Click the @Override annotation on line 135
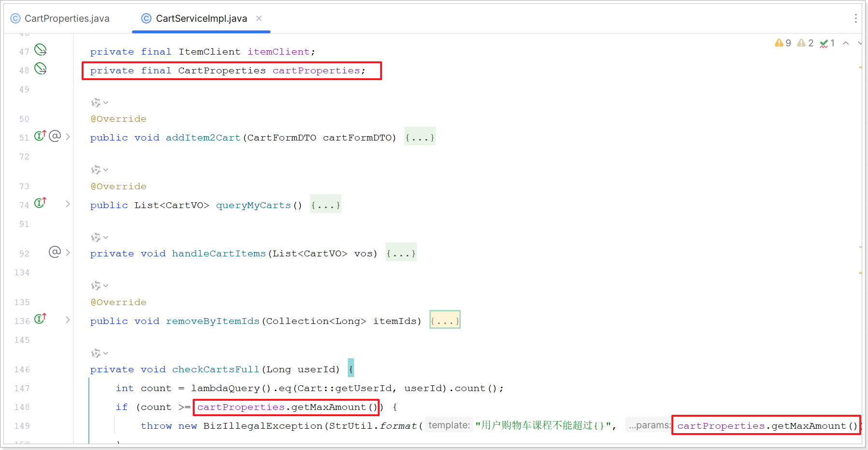Image resolution: width=868 pixels, height=450 pixels. click(118, 302)
